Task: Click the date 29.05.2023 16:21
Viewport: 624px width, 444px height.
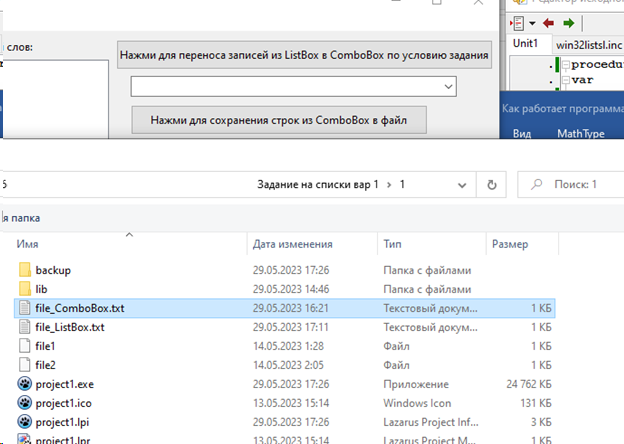Action: pyautogui.click(x=291, y=308)
